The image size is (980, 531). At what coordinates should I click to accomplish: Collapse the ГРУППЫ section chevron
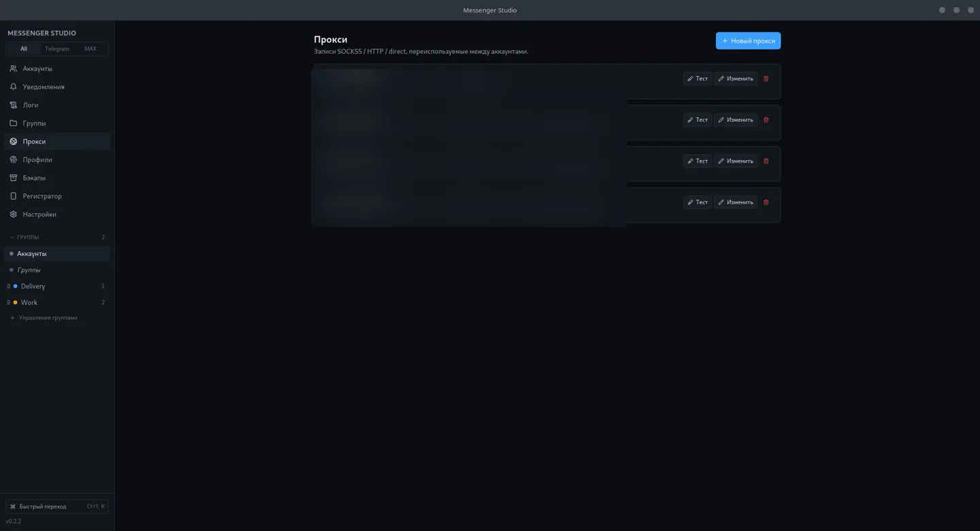[x=12, y=238]
